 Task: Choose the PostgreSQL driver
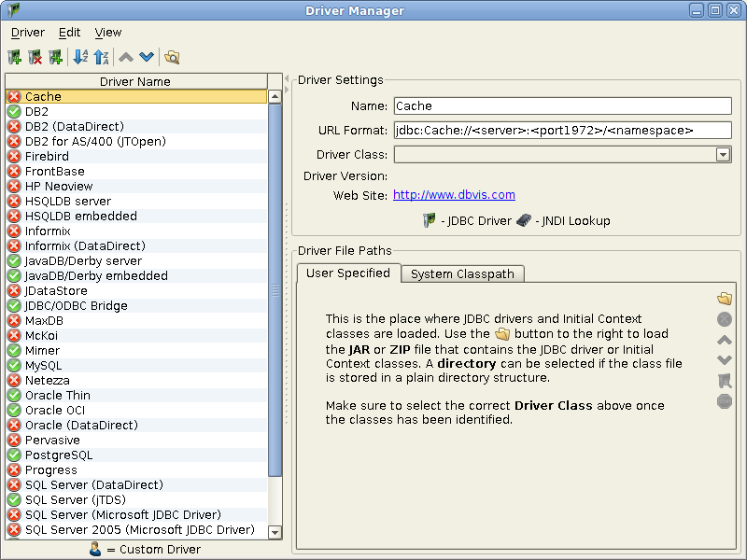tap(136, 455)
